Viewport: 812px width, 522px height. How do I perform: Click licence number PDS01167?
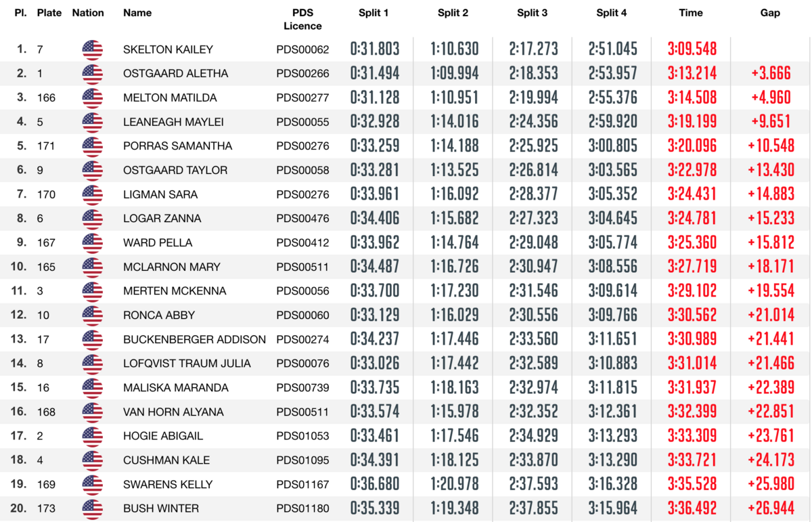coord(302,485)
